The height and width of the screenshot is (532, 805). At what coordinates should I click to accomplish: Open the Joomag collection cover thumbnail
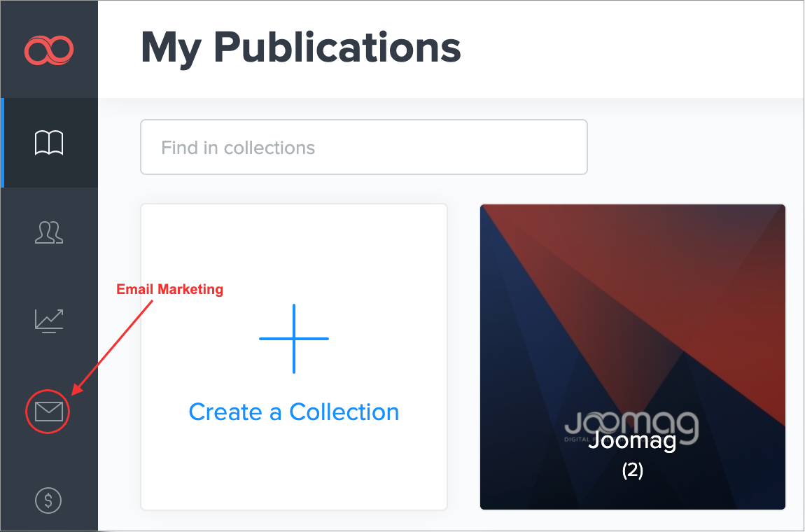pyautogui.click(x=632, y=315)
